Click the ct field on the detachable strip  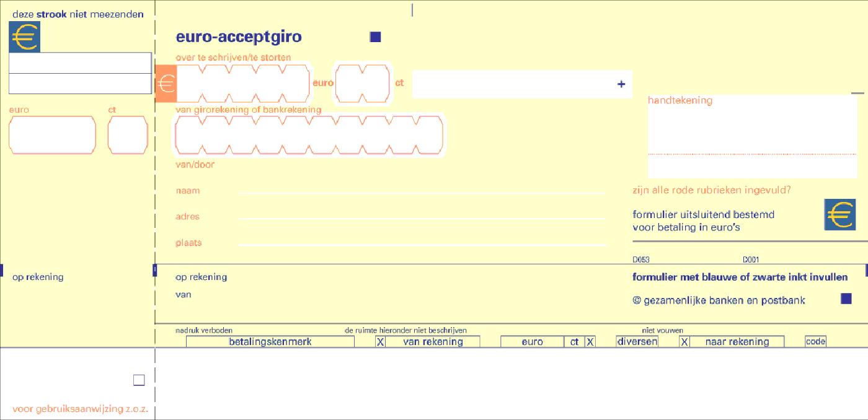(128, 134)
